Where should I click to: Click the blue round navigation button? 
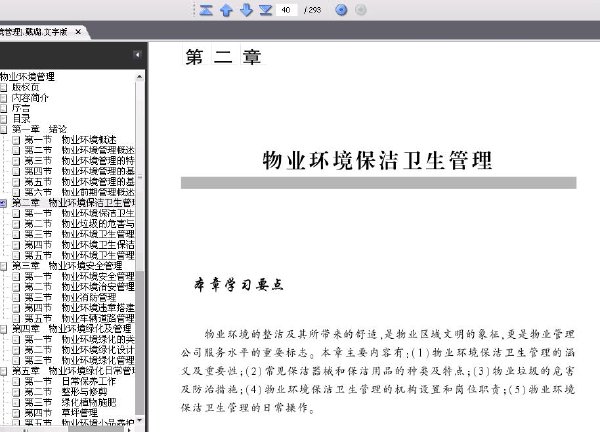[341, 10]
